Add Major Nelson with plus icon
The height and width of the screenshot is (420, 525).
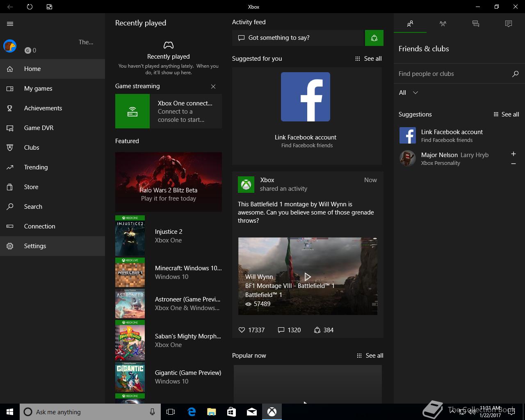click(x=514, y=154)
